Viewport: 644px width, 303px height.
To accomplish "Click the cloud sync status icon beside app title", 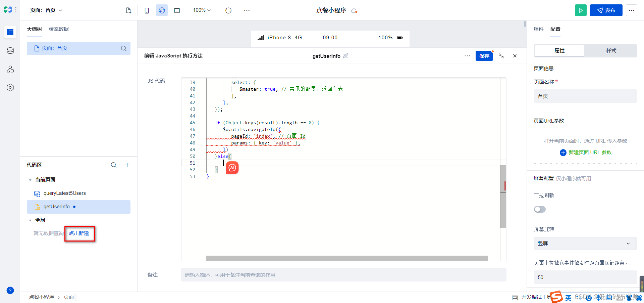I will [354, 11].
